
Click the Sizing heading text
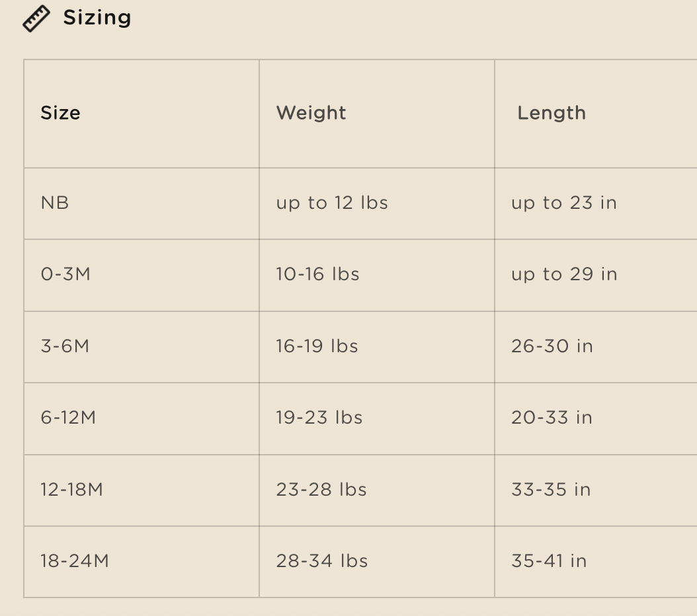[97, 19]
